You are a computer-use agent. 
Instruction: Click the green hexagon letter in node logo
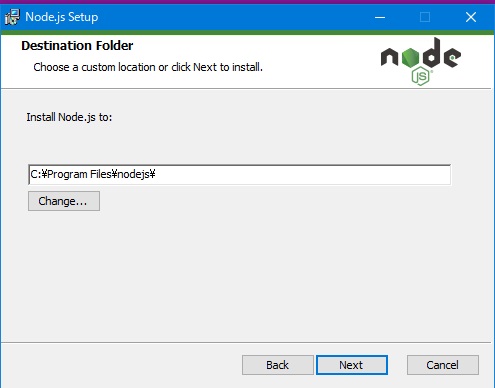410,57
